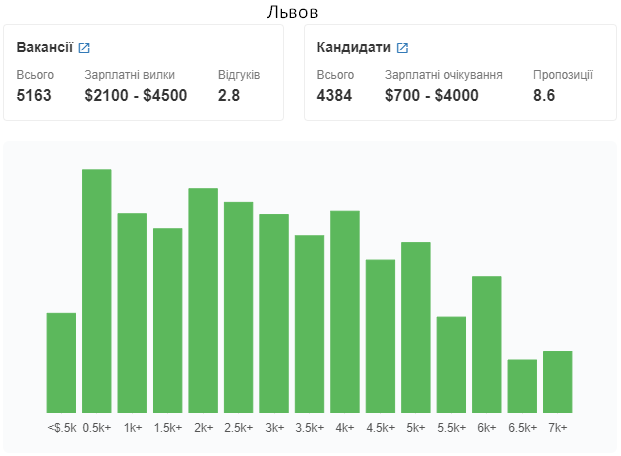
Task: Select total candidates value 4384
Action: [334, 95]
